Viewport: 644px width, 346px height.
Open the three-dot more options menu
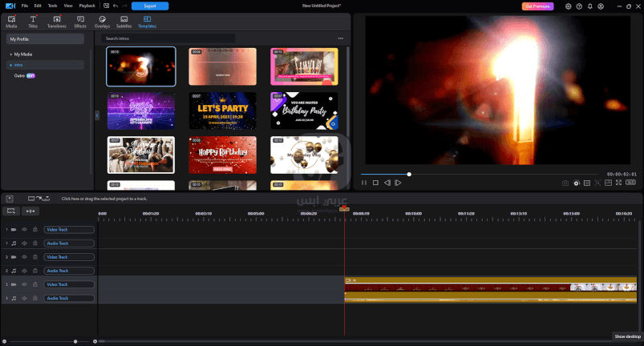(x=340, y=38)
